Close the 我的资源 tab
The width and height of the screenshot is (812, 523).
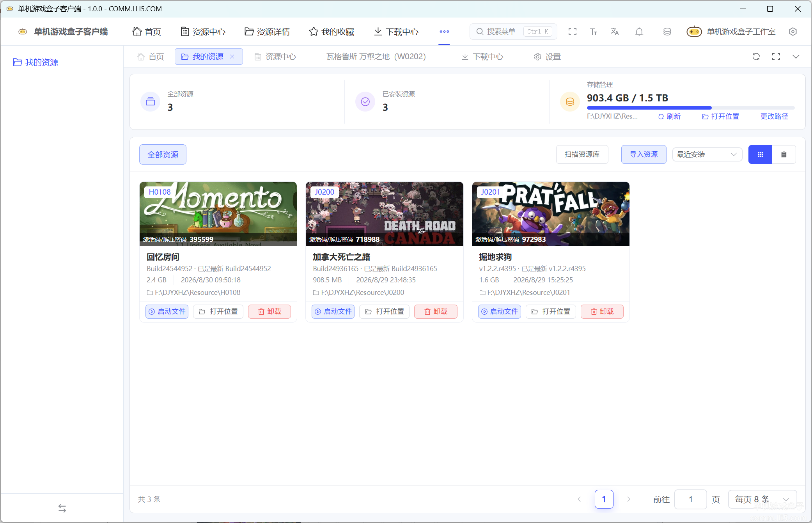click(x=232, y=57)
